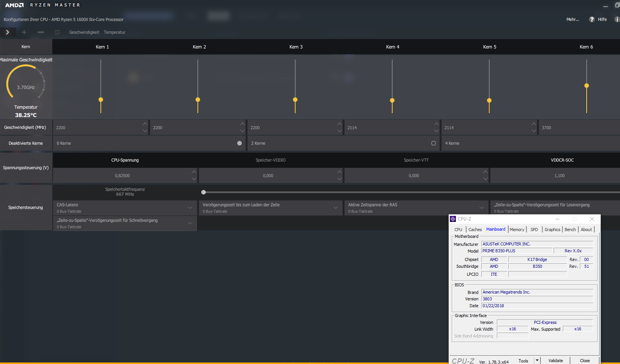Decrease Kern 2 speed with the down arrow
The image size is (620, 364).
point(243,131)
